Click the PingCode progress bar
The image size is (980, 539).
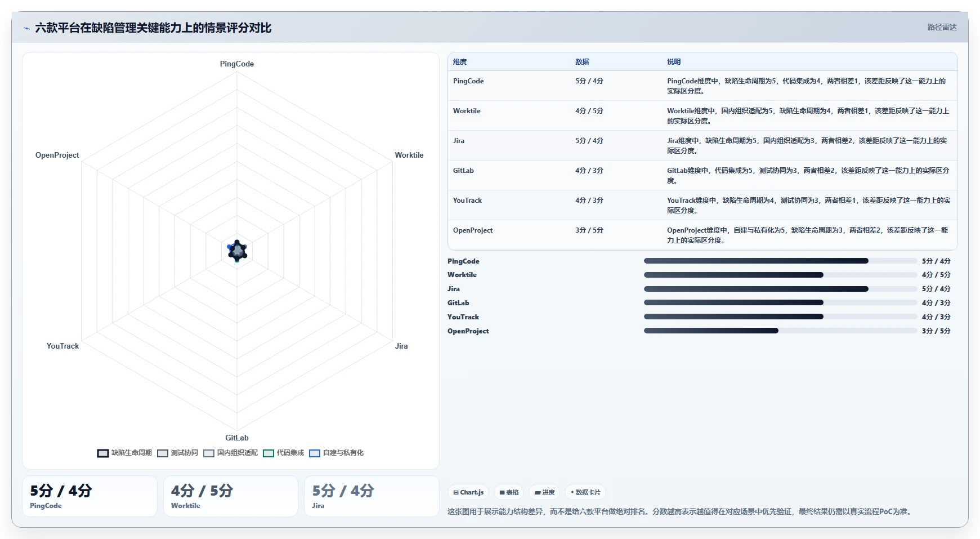781,261
